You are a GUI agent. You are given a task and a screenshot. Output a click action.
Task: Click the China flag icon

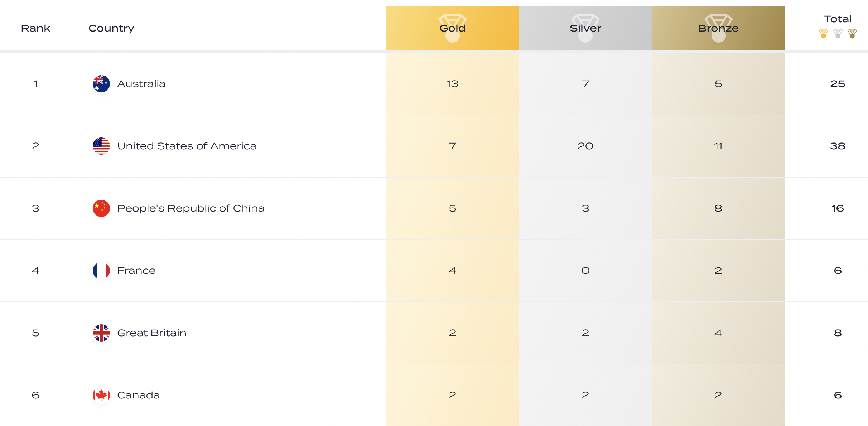click(x=101, y=208)
